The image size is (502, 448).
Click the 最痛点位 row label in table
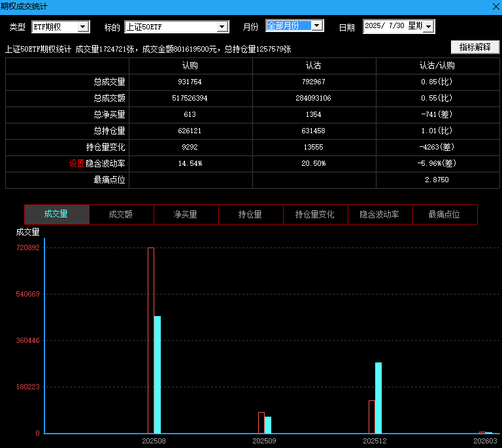(109, 180)
